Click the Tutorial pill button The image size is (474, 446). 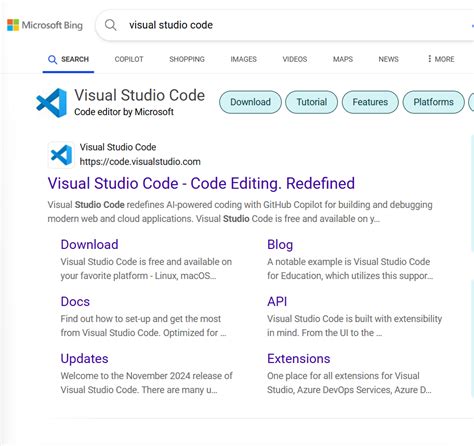tap(312, 102)
